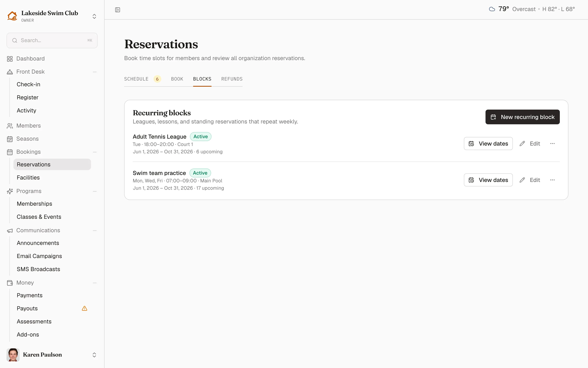
Task: Open Karen Paulson's user menu chevrons
Action: click(x=94, y=355)
